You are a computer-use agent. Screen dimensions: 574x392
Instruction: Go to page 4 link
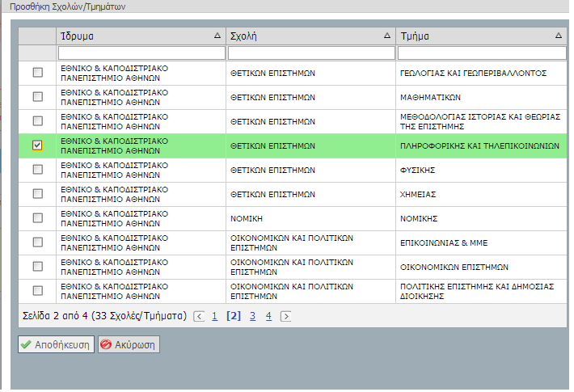268,316
